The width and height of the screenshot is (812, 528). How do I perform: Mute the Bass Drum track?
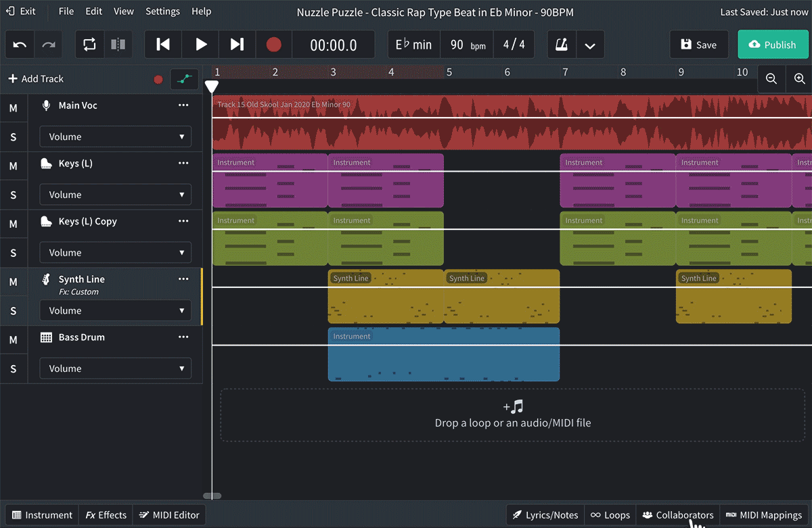(13, 340)
